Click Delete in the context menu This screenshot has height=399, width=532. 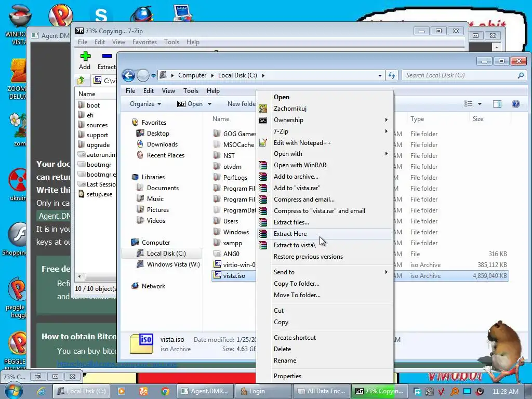pyautogui.click(x=282, y=349)
